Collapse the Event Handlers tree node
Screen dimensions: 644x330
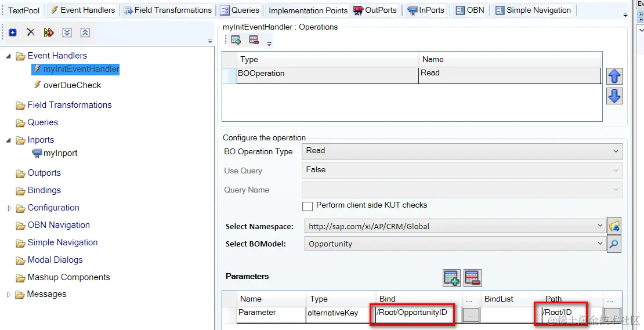(x=9, y=56)
